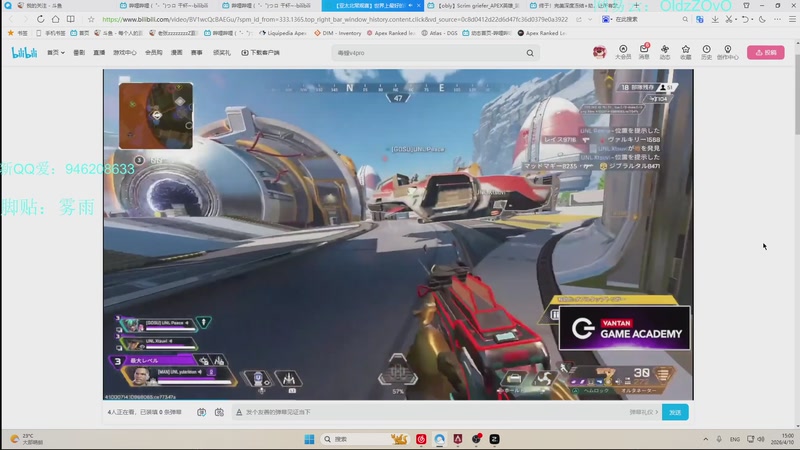This screenshot has width=800, height=450.
Task: Open danmaku font style A icon
Action: [x=239, y=412]
